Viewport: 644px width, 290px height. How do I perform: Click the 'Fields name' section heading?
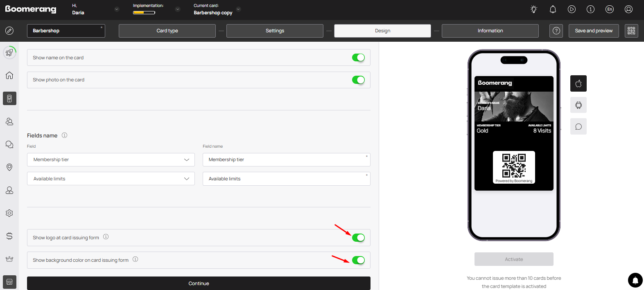[x=42, y=135]
